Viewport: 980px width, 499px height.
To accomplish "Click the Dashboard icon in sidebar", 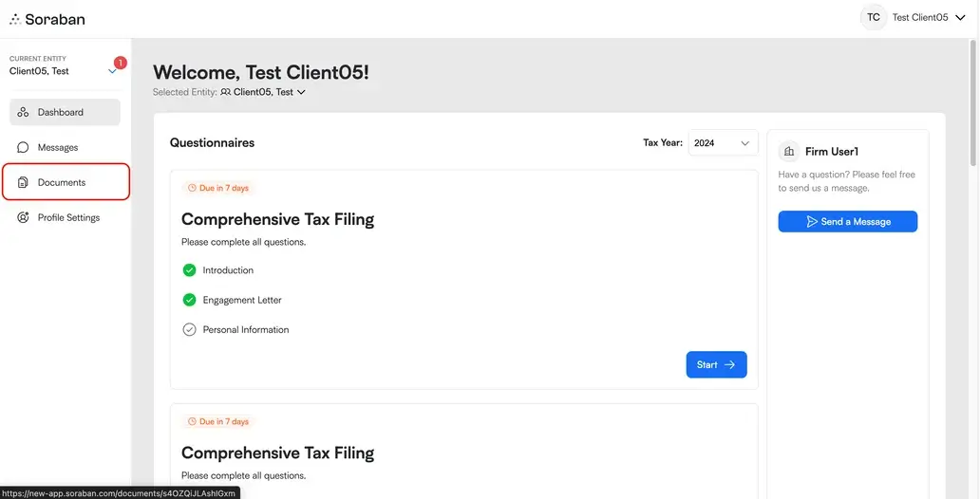I will tap(23, 112).
